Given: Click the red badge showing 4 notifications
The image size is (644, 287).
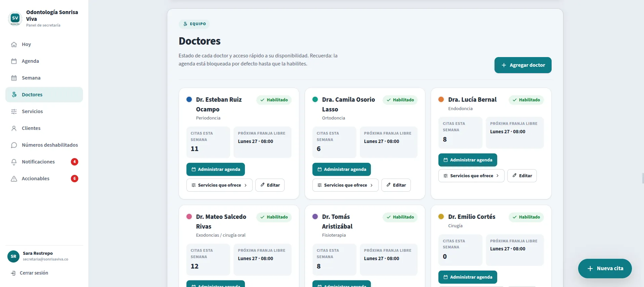Looking at the screenshot, I should [x=75, y=162].
